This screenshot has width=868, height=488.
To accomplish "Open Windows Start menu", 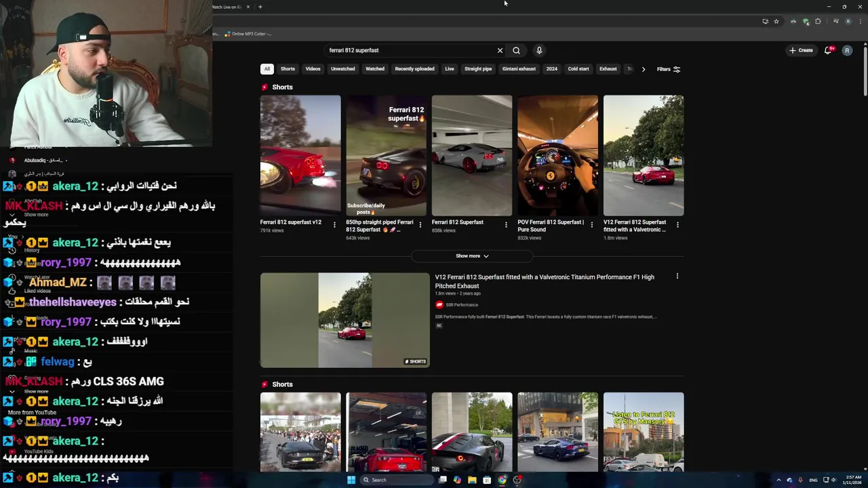I will click(351, 480).
